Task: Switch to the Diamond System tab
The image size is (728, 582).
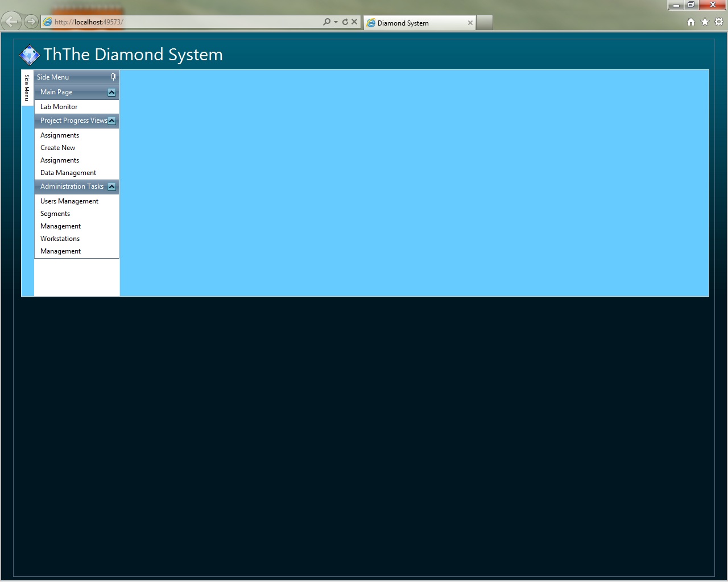Action: tap(419, 23)
